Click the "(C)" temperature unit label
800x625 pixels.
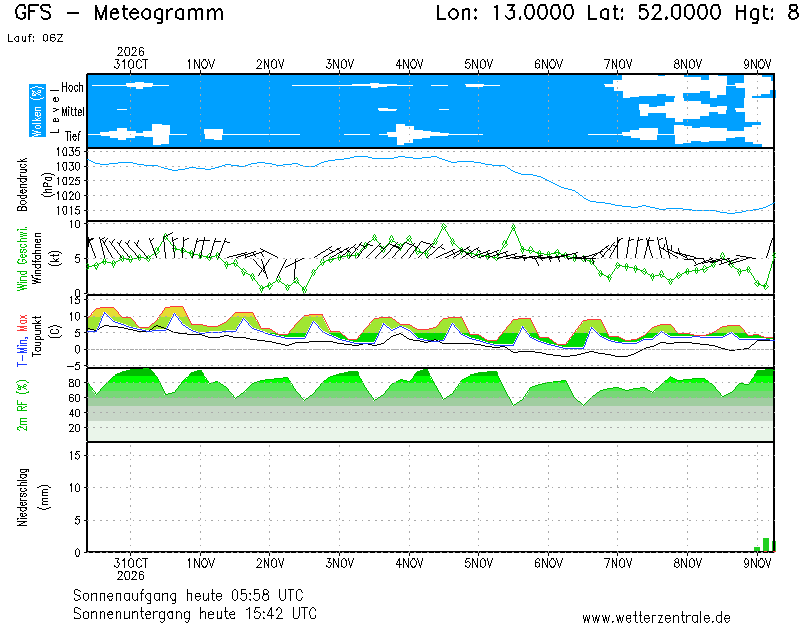click(x=55, y=332)
